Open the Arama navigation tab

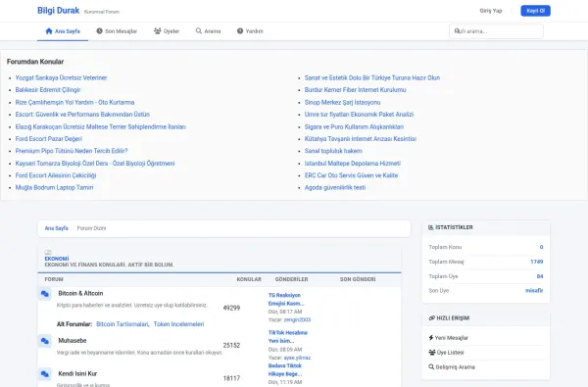click(x=208, y=31)
